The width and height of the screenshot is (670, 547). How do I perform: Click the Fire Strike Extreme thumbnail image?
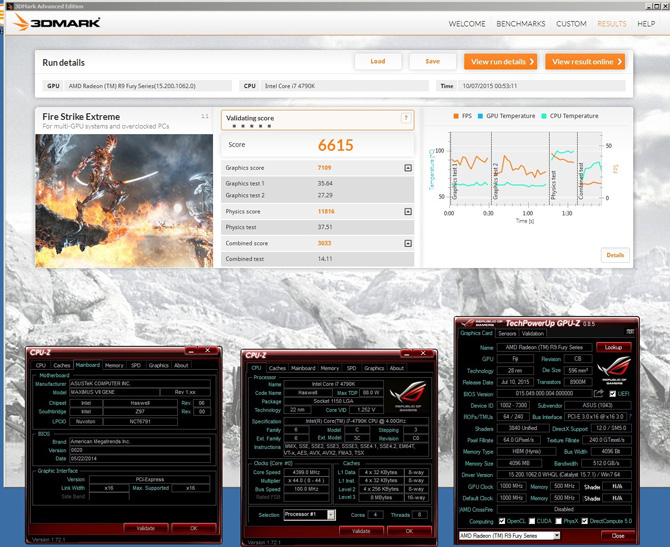click(x=122, y=198)
